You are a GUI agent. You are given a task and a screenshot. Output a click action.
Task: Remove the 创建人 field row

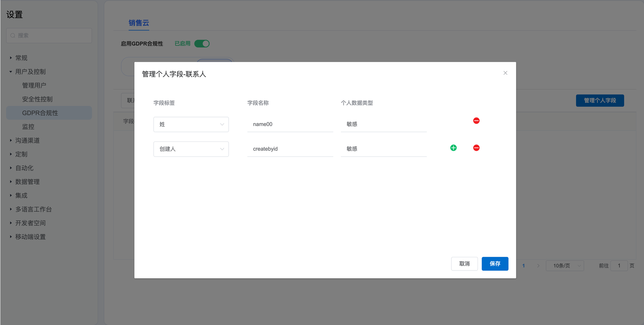tap(476, 148)
